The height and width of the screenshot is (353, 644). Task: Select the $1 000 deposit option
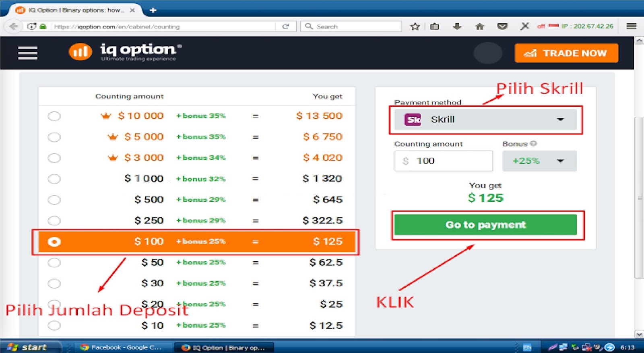point(54,179)
